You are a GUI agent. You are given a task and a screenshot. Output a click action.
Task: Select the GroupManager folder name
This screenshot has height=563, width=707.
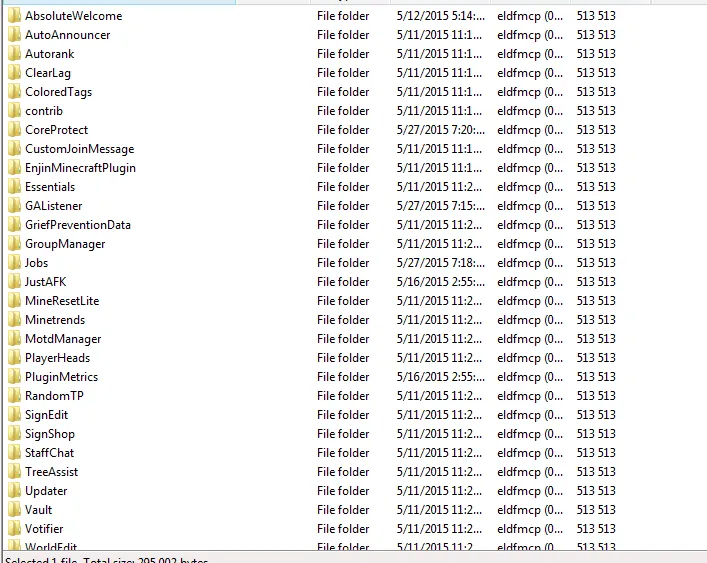[65, 244]
